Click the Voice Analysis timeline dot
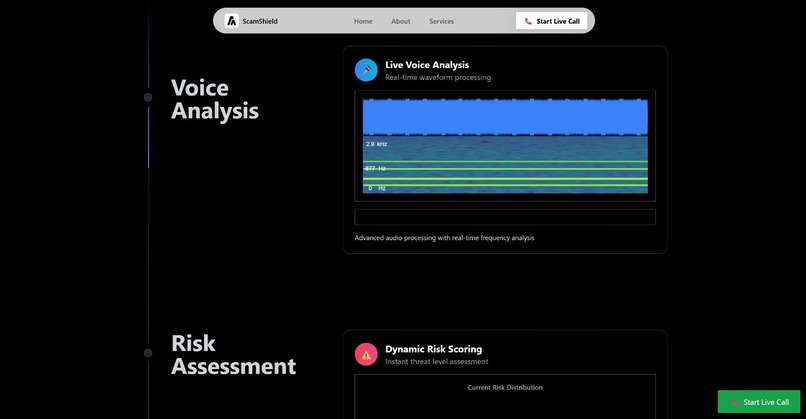This screenshot has width=806, height=419. coord(148,97)
